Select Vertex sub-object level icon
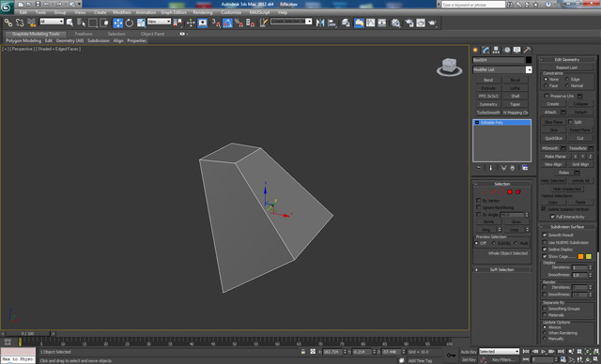Image resolution: width=601 pixels, height=364 pixels. pos(484,191)
